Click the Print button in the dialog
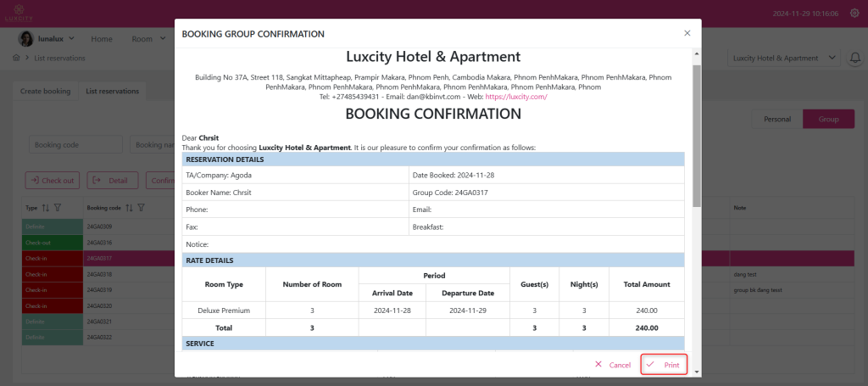Viewport: 868px width, 386px height. click(x=664, y=365)
